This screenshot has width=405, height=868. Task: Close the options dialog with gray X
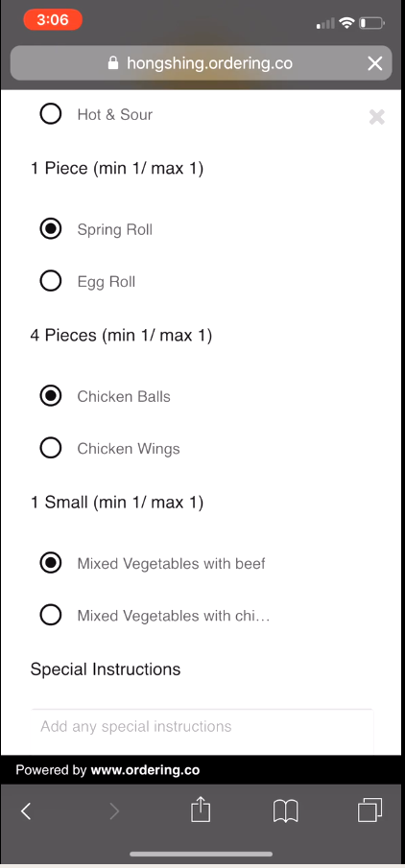(x=377, y=117)
